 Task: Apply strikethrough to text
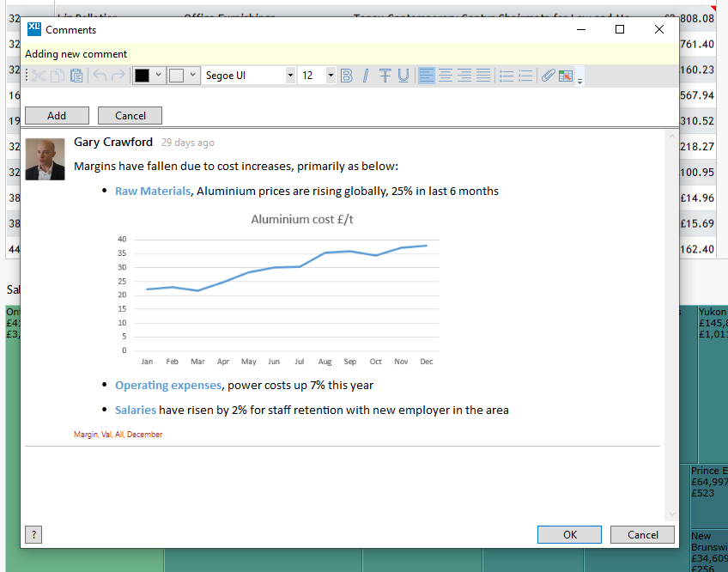click(x=385, y=76)
